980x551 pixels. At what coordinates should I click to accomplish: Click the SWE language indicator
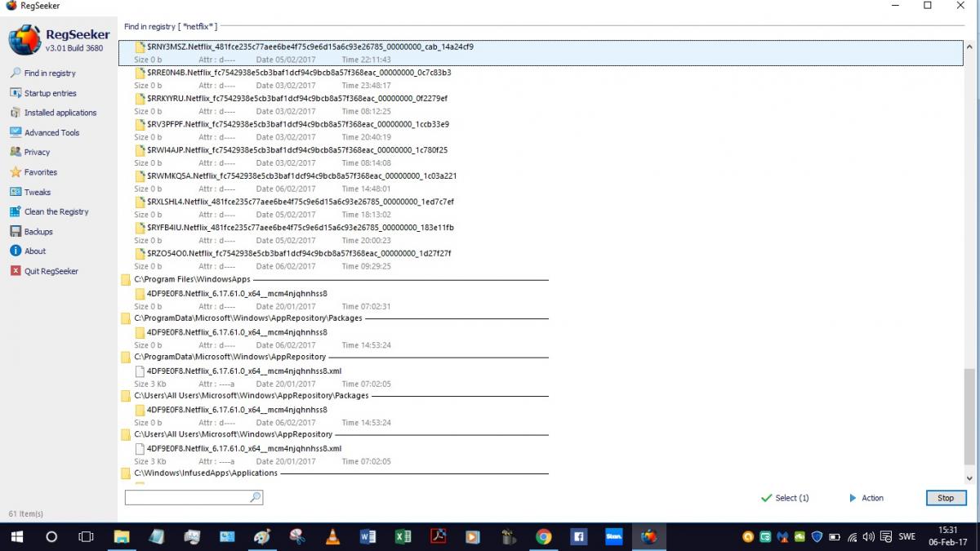pyautogui.click(x=906, y=537)
